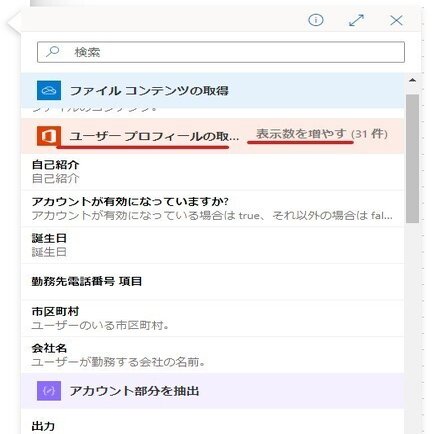
Task: Click the vertical scrollbar thumb
Action: (412, 158)
